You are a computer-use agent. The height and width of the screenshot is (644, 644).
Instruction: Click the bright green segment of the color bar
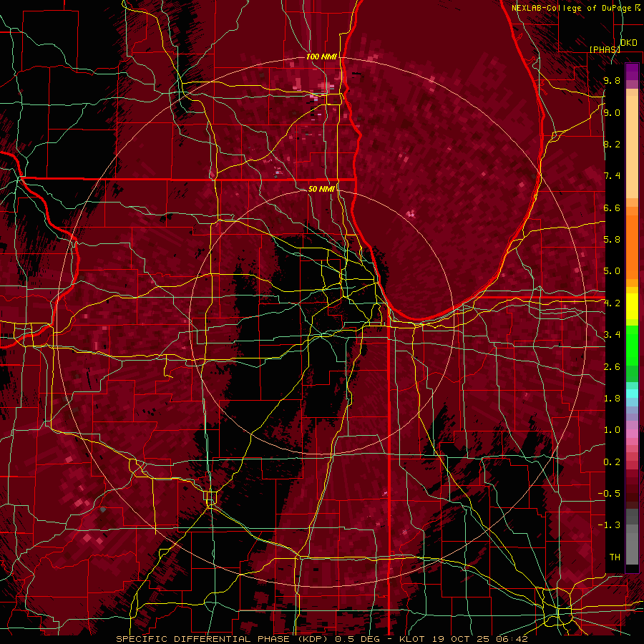pos(632,345)
